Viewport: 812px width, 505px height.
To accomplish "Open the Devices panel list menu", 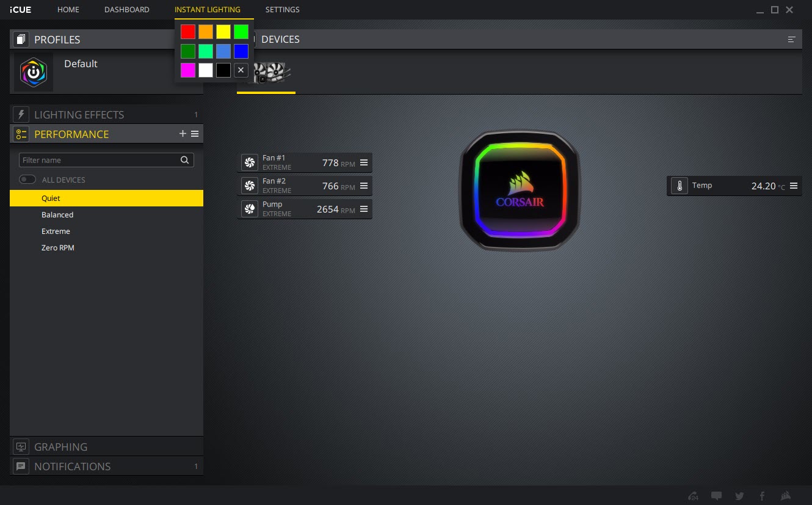I will (x=792, y=39).
